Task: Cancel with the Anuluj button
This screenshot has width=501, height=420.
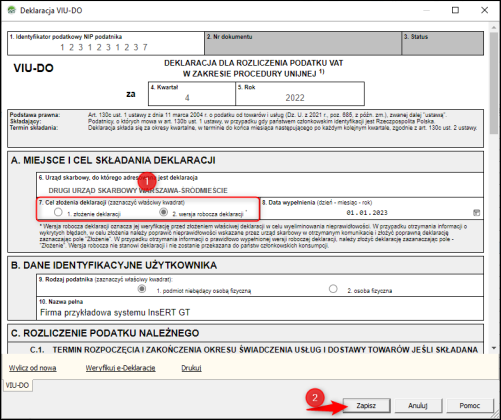Action: point(418,406)
